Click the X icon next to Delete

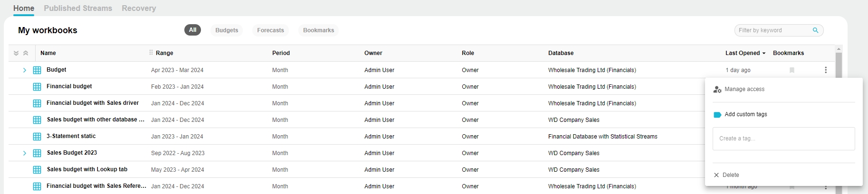click(716, 175)
